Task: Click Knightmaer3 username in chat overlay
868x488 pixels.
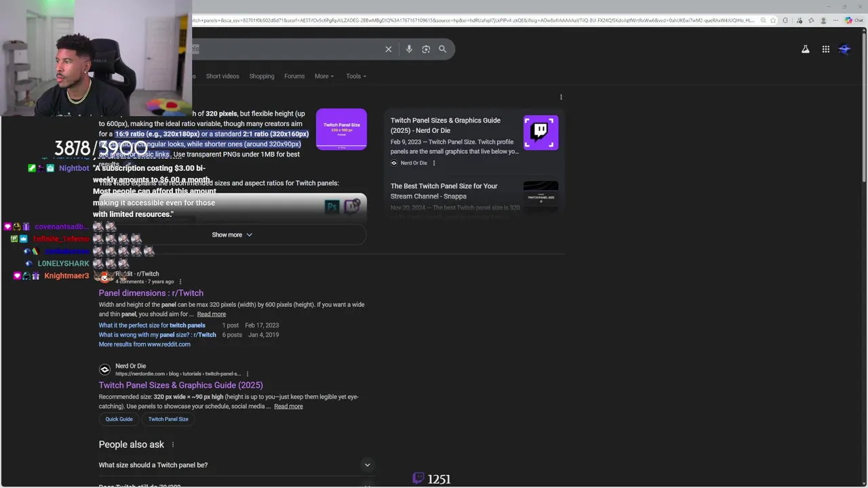Action: coord(66,276)
